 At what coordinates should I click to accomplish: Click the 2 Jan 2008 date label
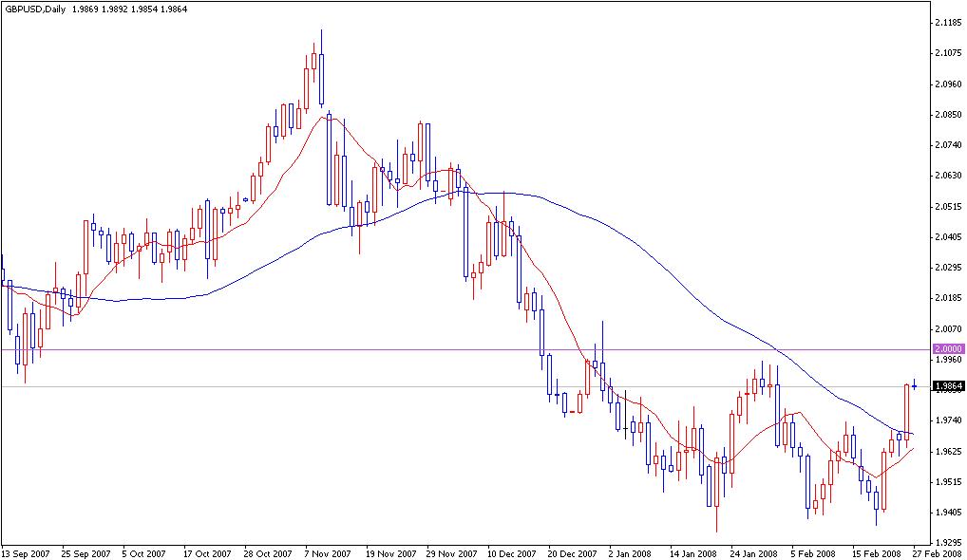[630, 554]
